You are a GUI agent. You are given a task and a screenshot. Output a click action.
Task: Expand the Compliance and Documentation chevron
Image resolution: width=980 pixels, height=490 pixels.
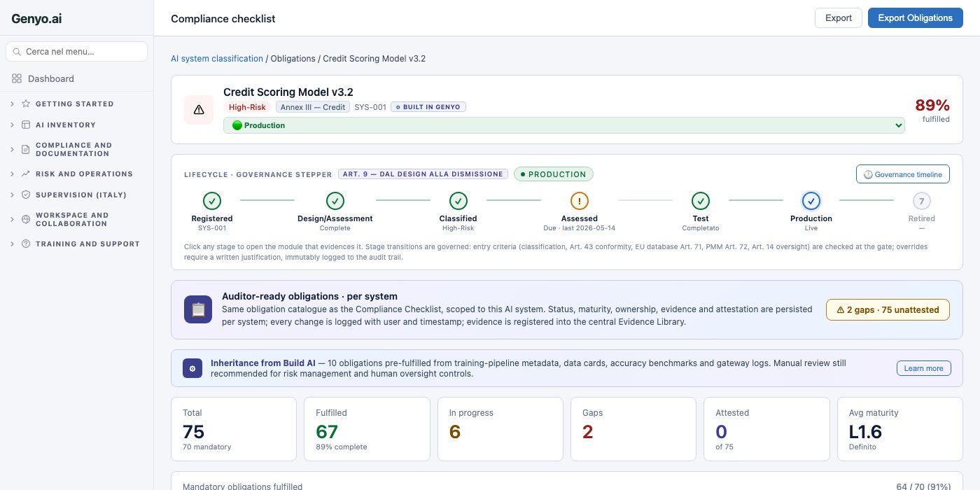tap(12, 150)
